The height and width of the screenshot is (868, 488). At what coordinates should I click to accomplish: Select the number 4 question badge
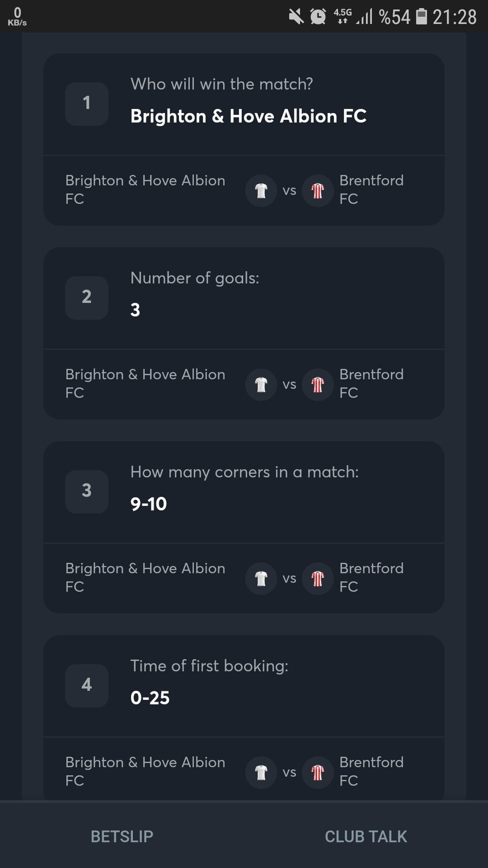pyautogui.click(x=87, y=685)
